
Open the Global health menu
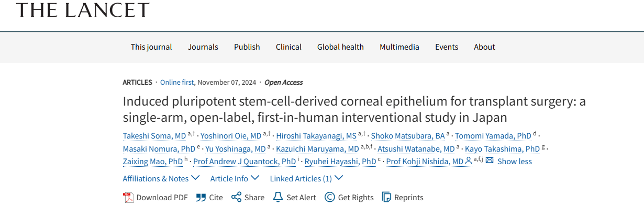point(340,47)
